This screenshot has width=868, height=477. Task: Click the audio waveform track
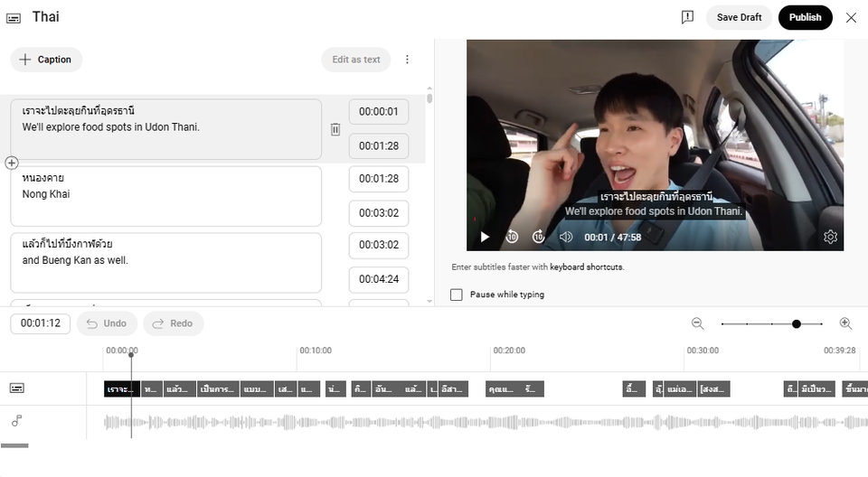tap(486, 422)
